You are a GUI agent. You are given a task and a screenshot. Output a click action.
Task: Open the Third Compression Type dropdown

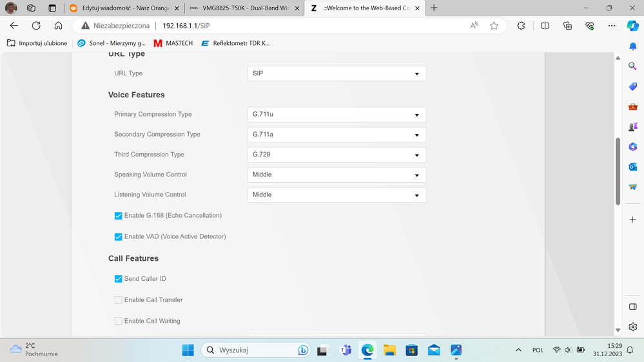[x=336, y=155]
